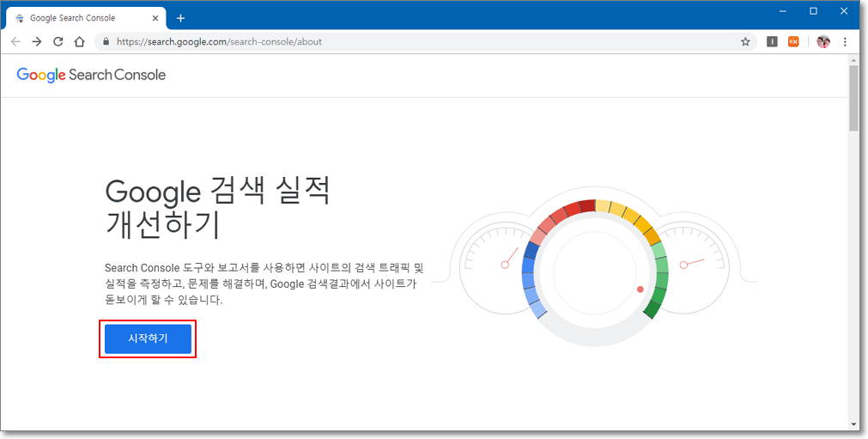Go back with the browser back arrow
Screen dimensions: 868x439
[15, 41]
